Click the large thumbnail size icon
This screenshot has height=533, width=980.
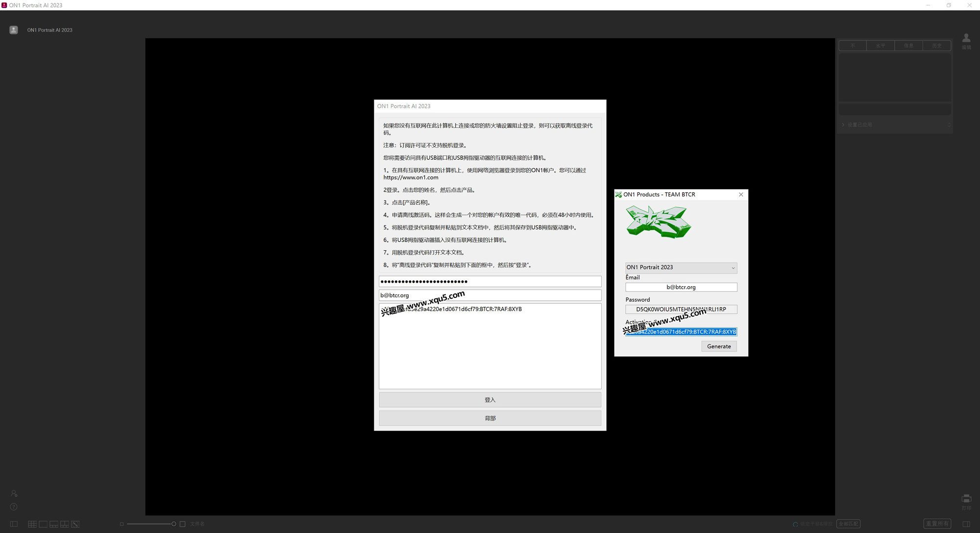(183, 524)
